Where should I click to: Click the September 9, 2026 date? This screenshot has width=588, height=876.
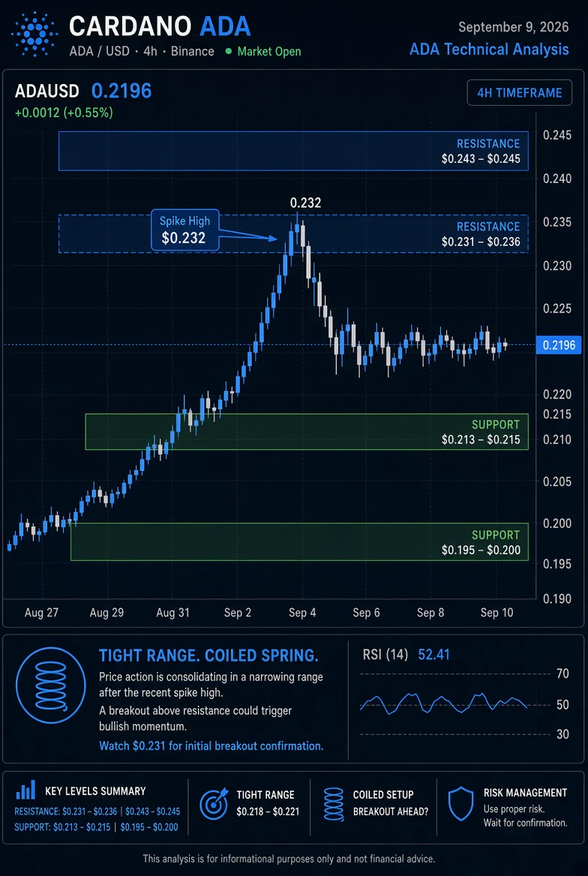click(x=514, y=27)
